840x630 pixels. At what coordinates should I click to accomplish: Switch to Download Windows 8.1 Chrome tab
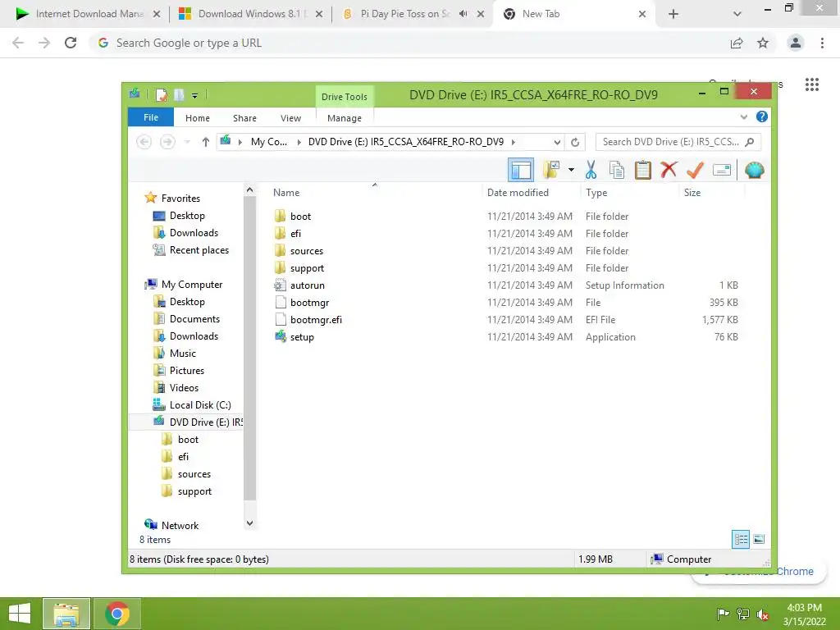pos(251,14)
